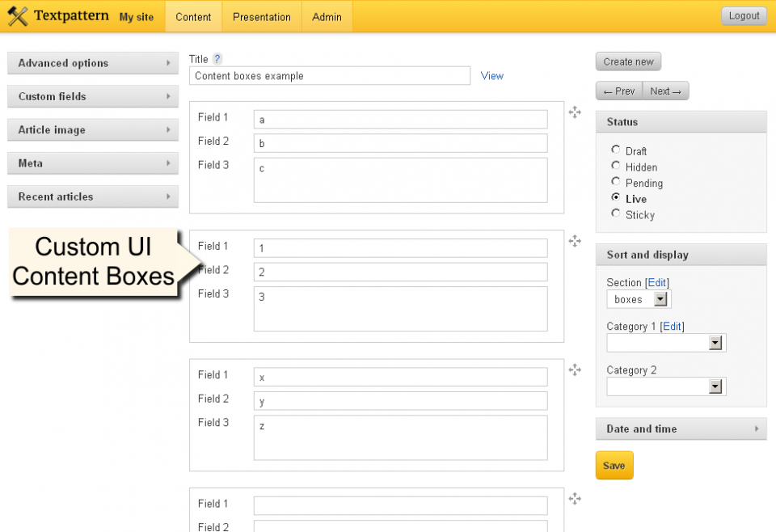Click the View link beside the title

[491, 75]
